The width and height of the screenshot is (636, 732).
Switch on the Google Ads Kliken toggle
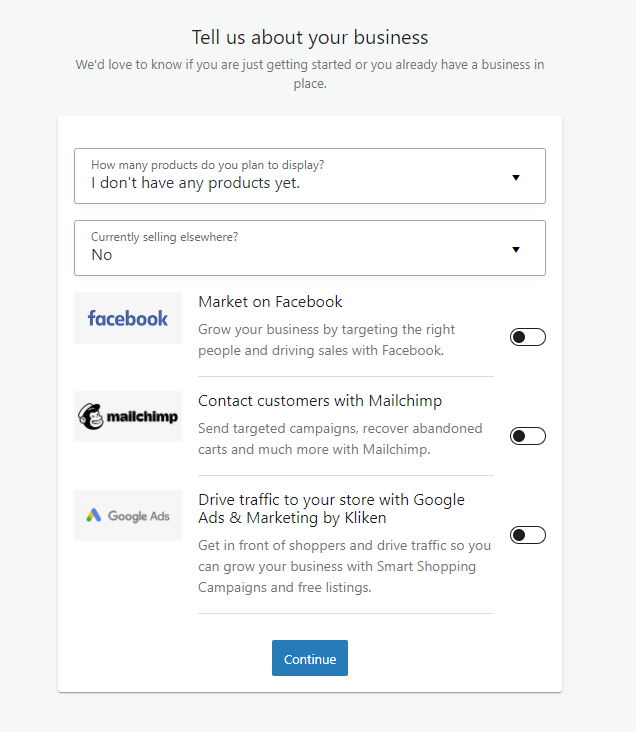527,535
